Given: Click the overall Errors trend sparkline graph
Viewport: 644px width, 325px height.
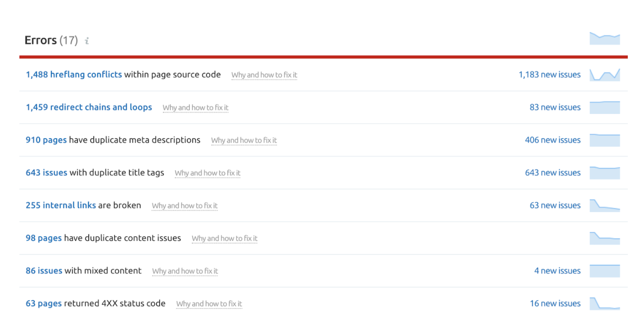Looking at the screenshot, I should coord(604,38).
